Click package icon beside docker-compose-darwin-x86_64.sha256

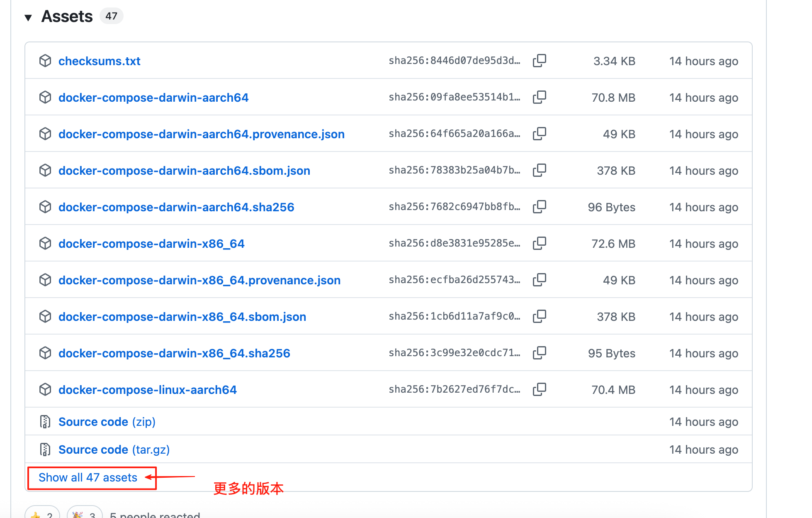(x=45, y=353)
